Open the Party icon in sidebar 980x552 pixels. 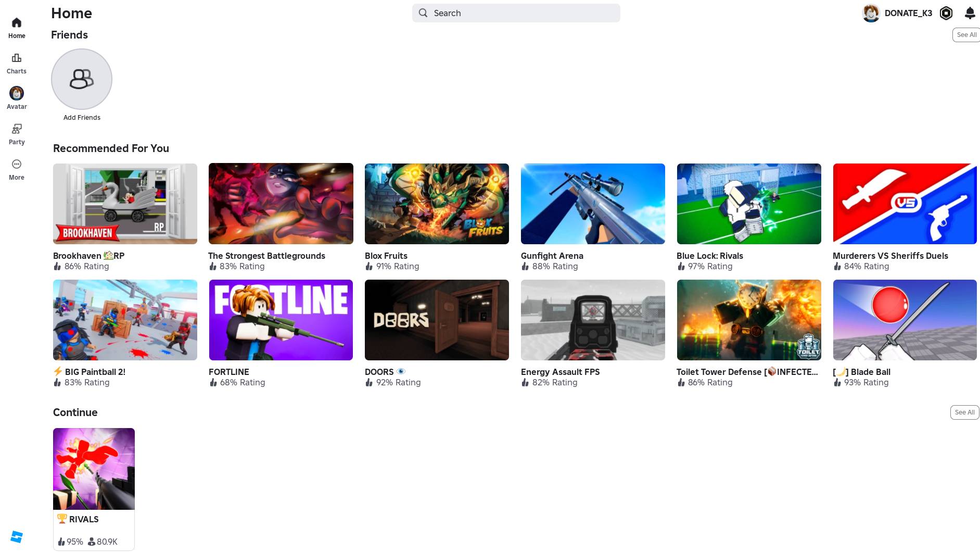[17, 129]
